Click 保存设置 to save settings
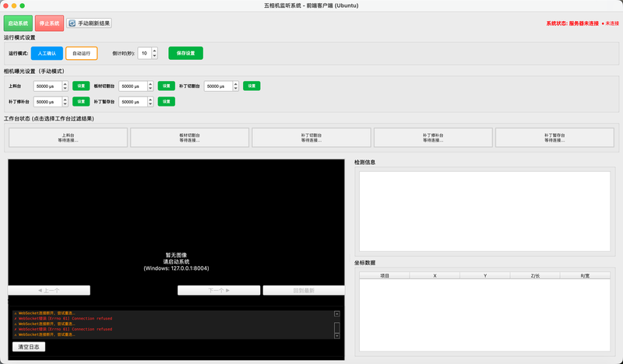623x364 pixels. pyautogui.click(x=185, y=53)
